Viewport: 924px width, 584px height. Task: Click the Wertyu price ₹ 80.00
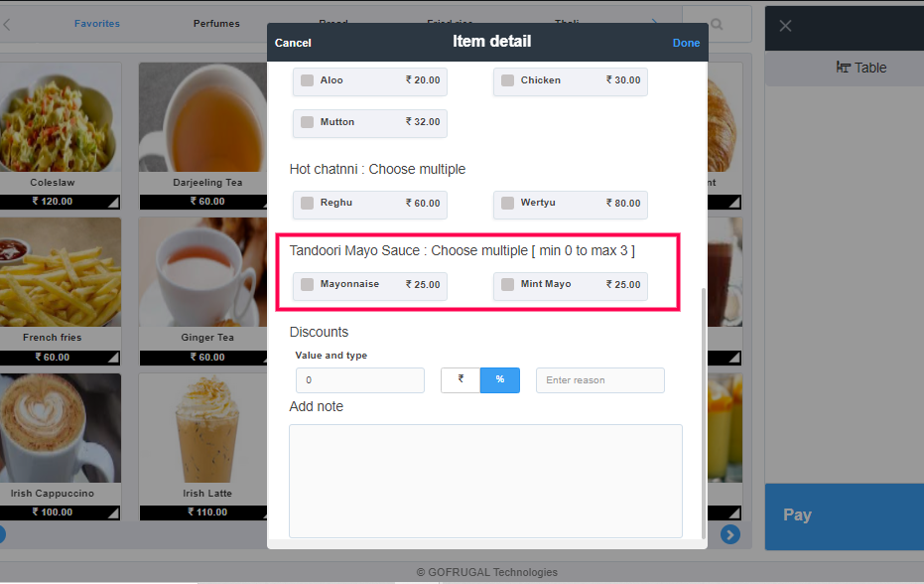point(623,203)
